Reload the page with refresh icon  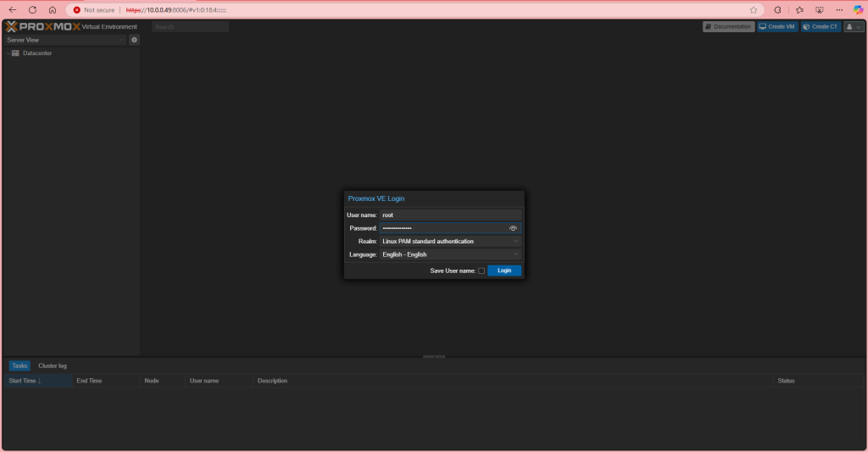(33, 10)
